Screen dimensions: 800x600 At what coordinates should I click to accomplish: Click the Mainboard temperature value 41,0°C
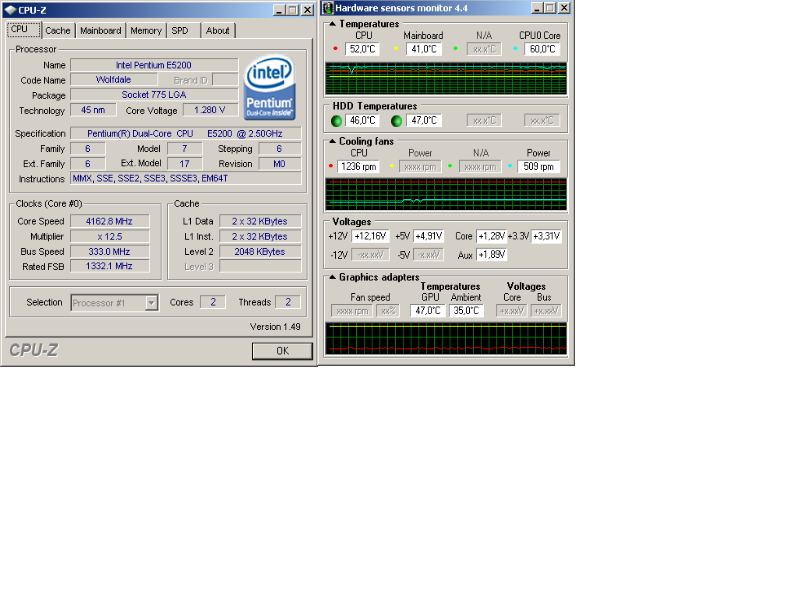pos(424,49)
